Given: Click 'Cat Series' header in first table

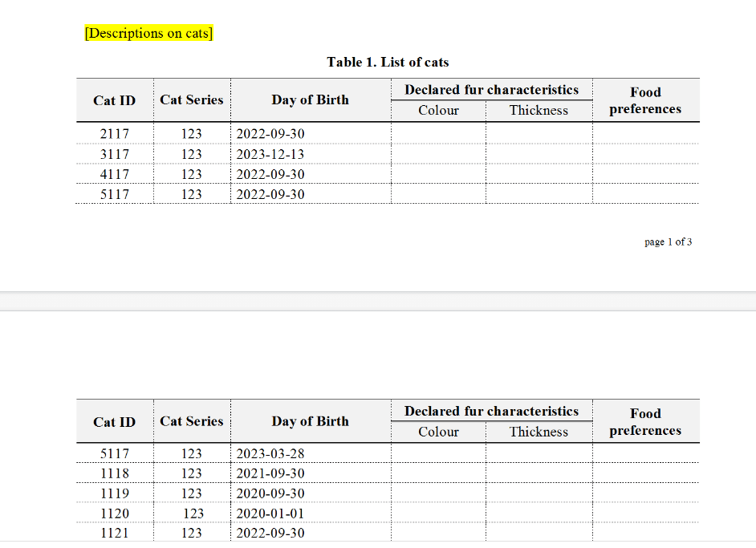Looking at the screenshot, I should tap(192, 99).
